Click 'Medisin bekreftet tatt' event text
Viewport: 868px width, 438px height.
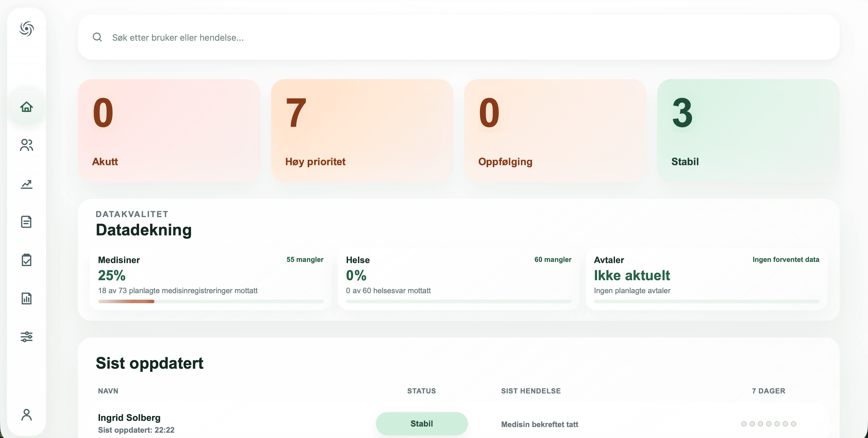click(x=539, y=424)
